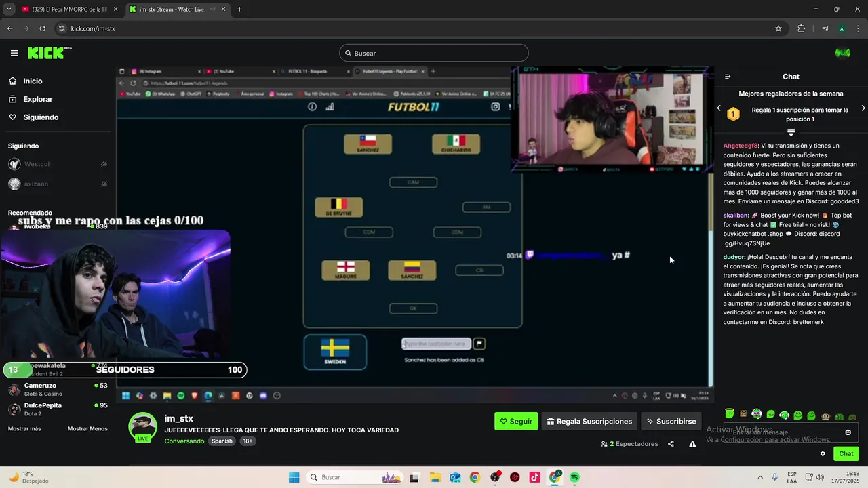Click the Windows taskbar Buscar box
Viewport: 868px width, 488px height.
355,477
